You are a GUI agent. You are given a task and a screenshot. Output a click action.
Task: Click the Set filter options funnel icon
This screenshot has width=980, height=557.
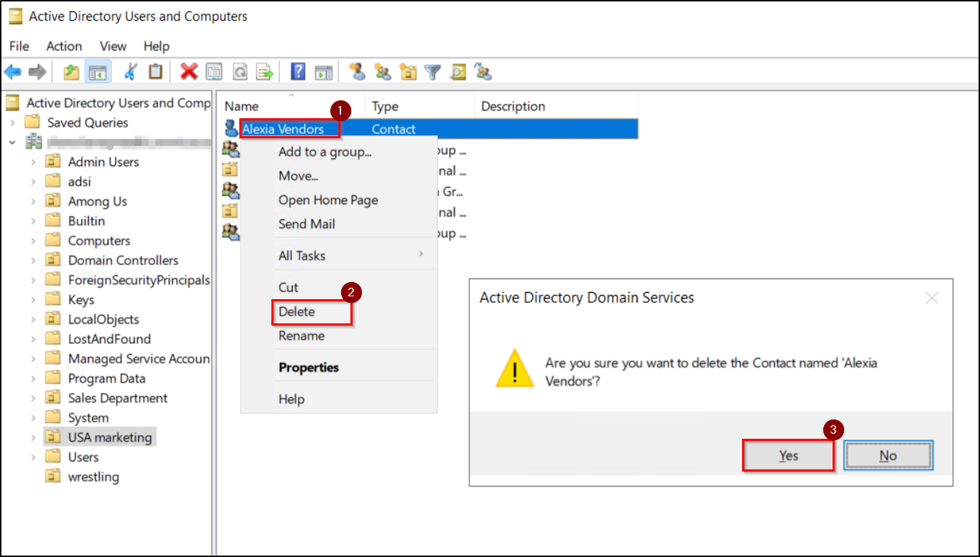432,71
